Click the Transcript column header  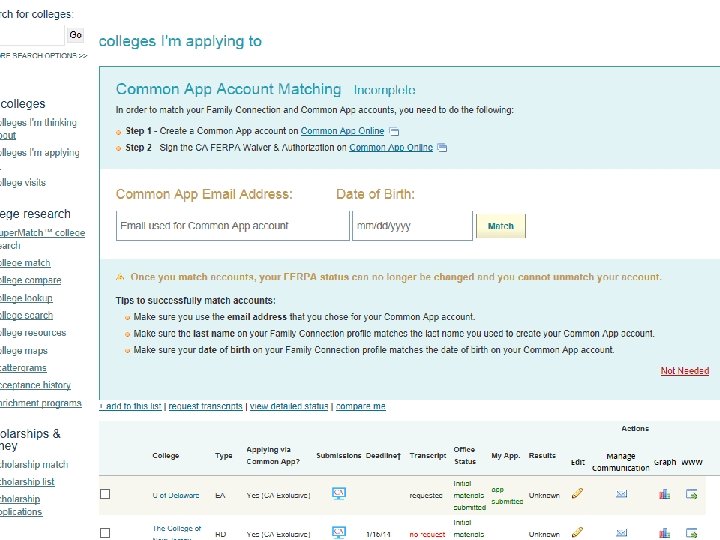(x=428, y=456)
